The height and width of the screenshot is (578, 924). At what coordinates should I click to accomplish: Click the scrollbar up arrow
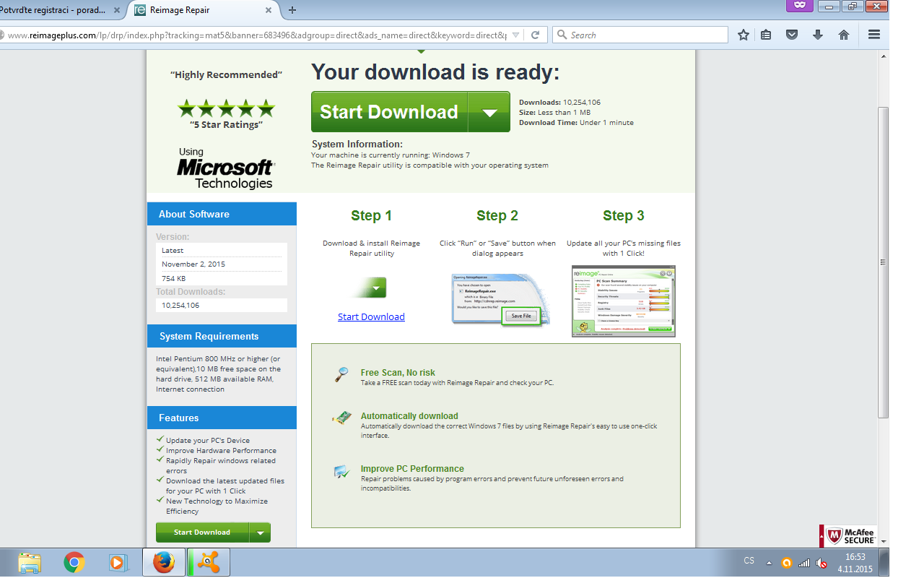point(883,56)
